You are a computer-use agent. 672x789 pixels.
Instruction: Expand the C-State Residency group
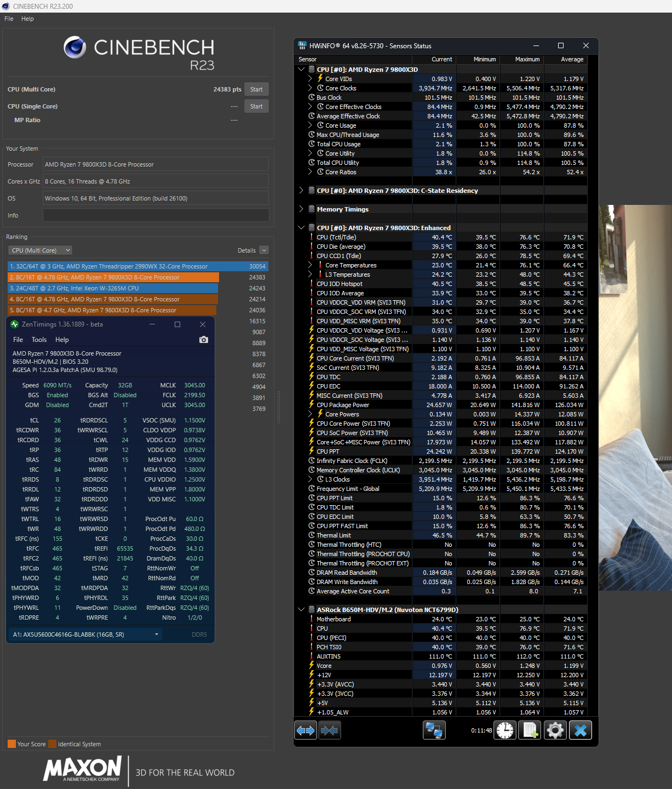pos(301,191)
